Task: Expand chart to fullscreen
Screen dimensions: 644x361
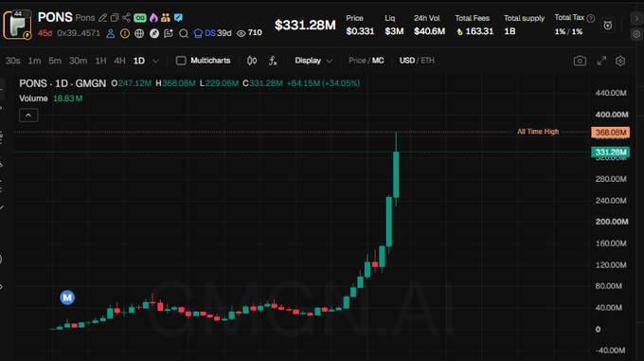Action: 601,61
